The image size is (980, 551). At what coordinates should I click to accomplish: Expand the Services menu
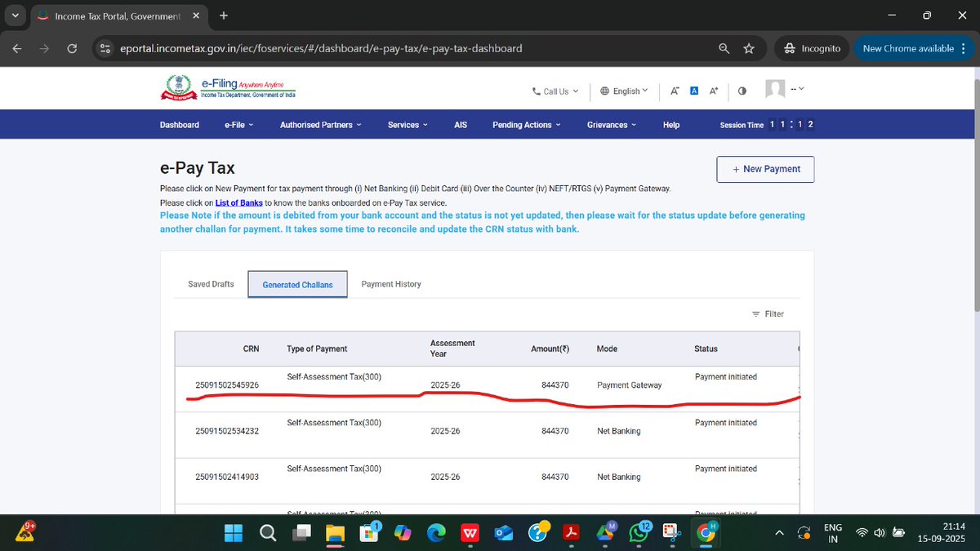[408, 125]
